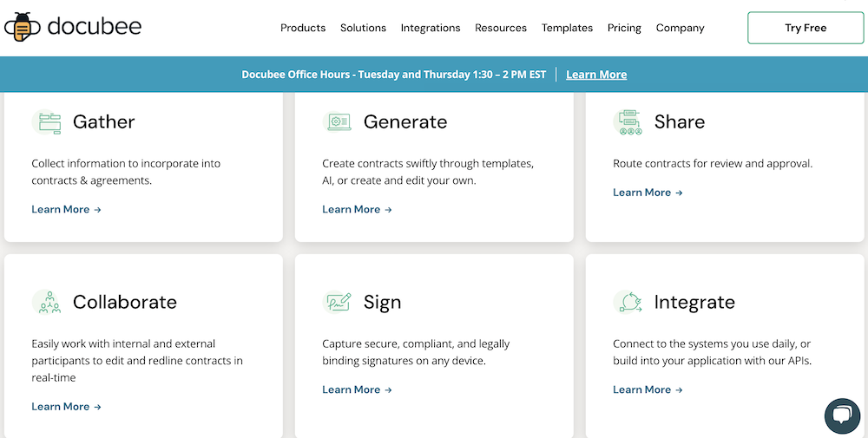Viewport: 868px width, 438px height.
Task: Click the Share workflow icon
Action: click(628, 121)
